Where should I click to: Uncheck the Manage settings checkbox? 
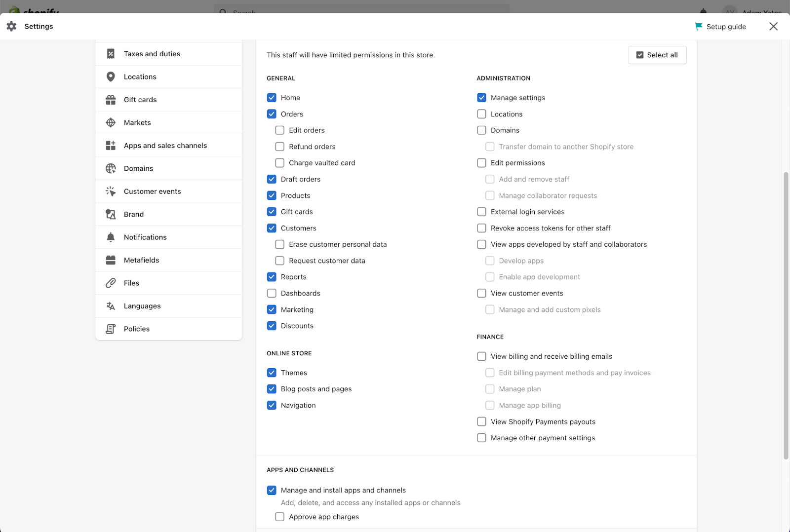482,98
